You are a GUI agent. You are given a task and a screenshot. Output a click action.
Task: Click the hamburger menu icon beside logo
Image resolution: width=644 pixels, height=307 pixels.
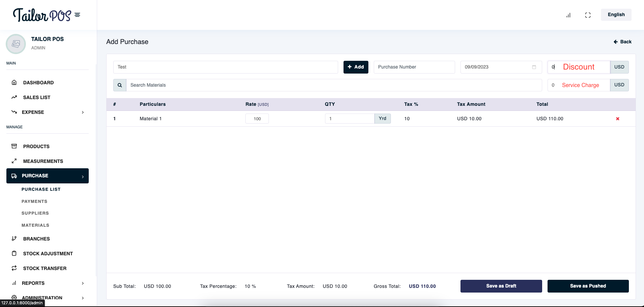pos(77,15)
